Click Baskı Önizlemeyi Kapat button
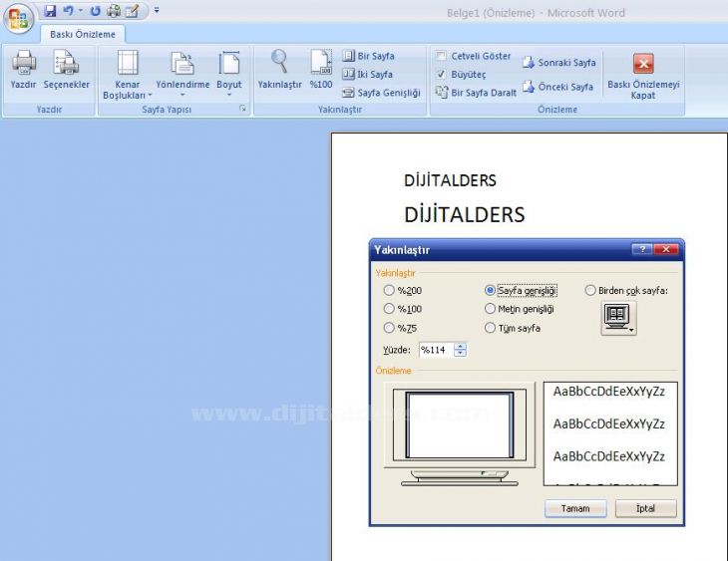This screenshot has height=561, width=728. [x=643, y=76]
